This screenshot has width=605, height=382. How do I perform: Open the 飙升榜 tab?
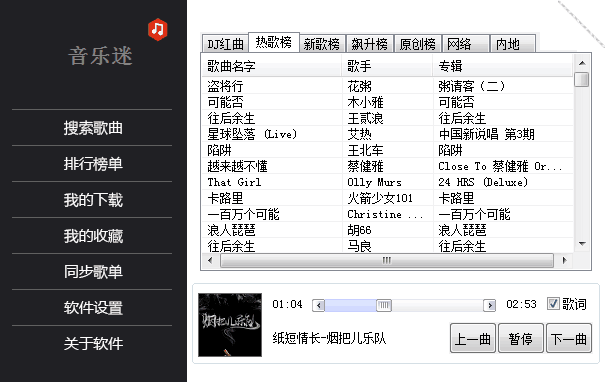tap(370, 44)
